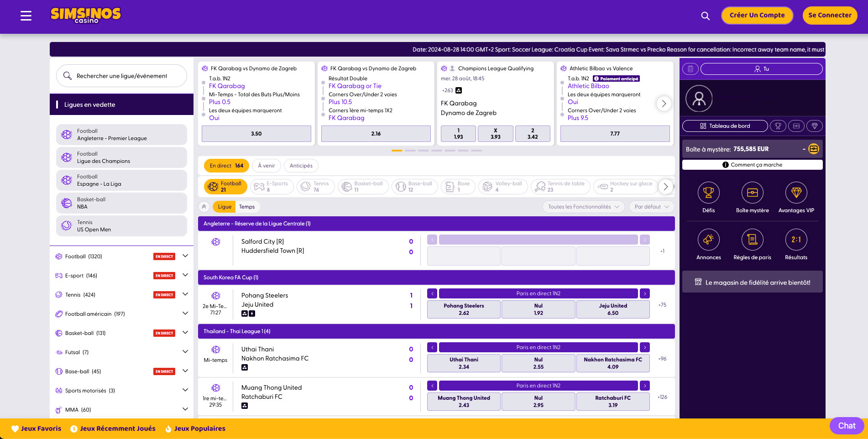Expand the Tennis (424) category
868x439 pixels.
pyautogui.click(x=185, y=294)
